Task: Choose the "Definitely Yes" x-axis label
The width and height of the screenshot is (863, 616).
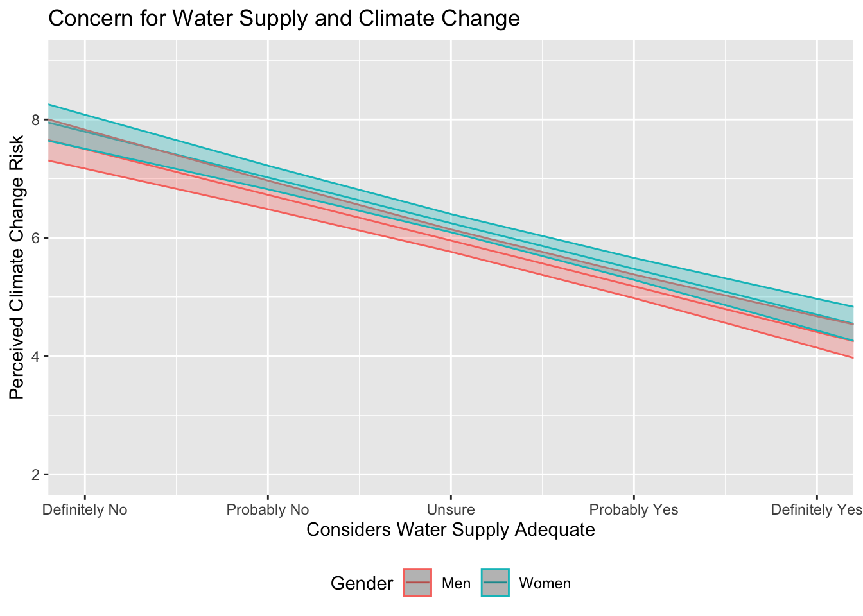Action: [x=816, y=510]
